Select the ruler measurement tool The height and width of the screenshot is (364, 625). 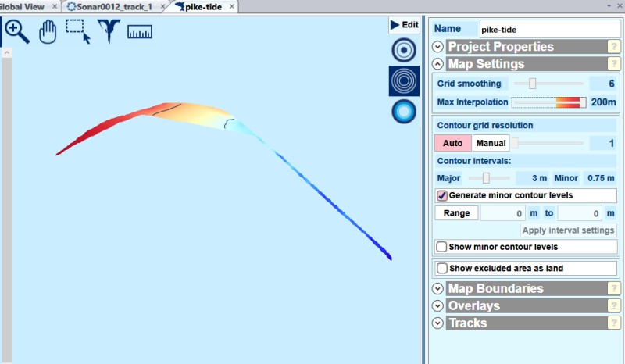(x=139, y=32)
